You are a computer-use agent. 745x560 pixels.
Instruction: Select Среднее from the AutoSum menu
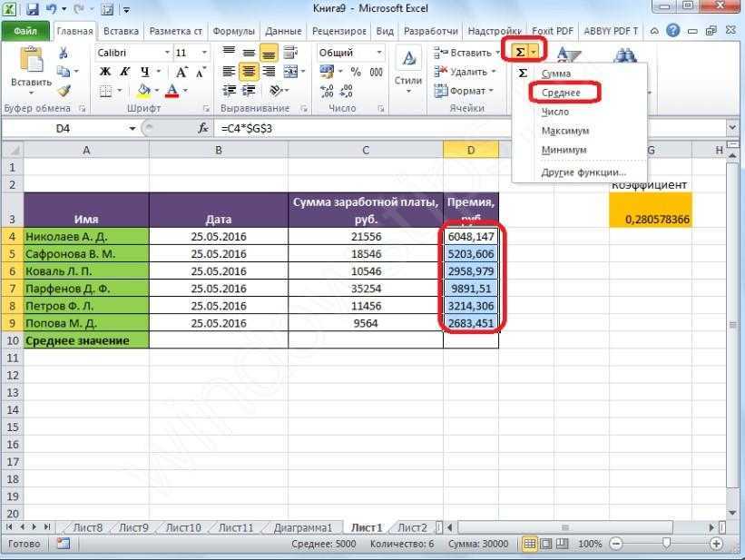point(561,93)
